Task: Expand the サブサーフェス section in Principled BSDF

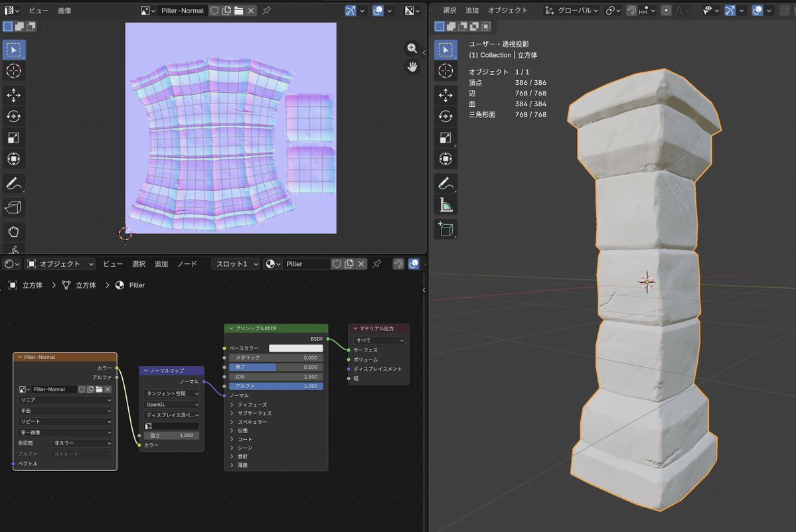Action: coord(254,413)
